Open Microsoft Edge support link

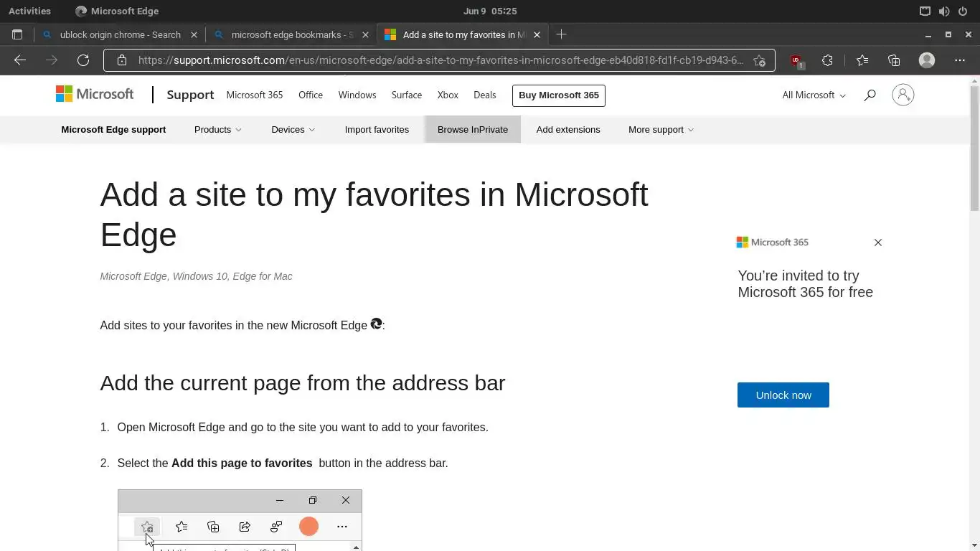[113, 130]
